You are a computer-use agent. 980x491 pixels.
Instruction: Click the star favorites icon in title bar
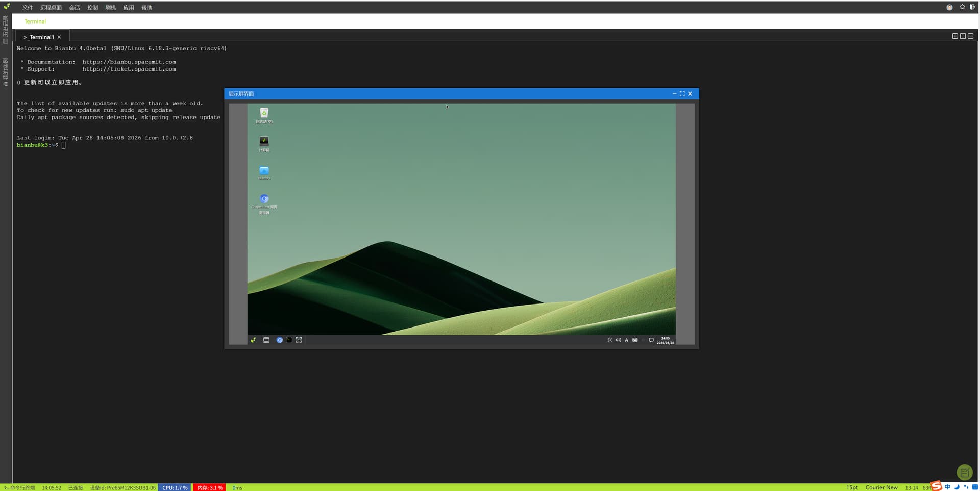[x=962, y=7]
